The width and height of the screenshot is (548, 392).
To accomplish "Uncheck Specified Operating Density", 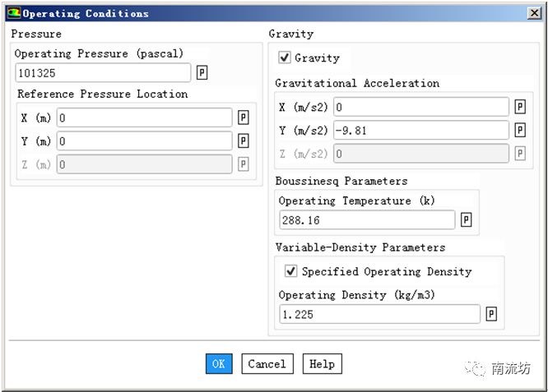I will coord(290,271).
